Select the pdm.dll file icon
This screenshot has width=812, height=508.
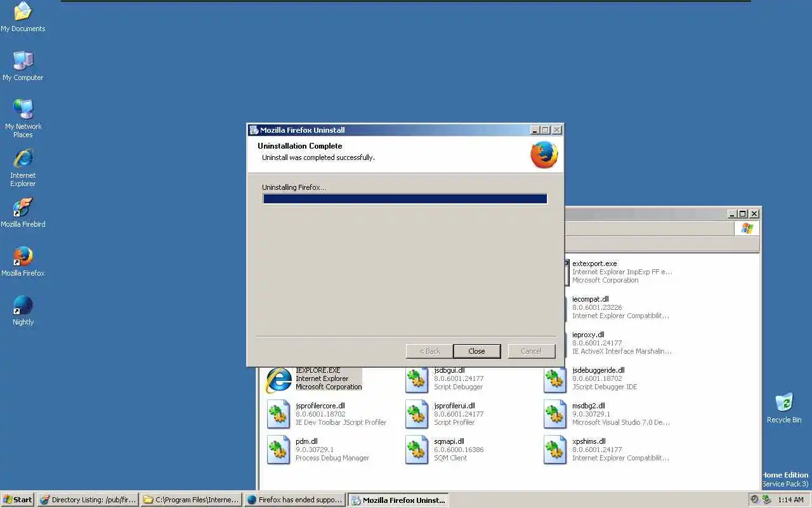(x=278, y=450)
